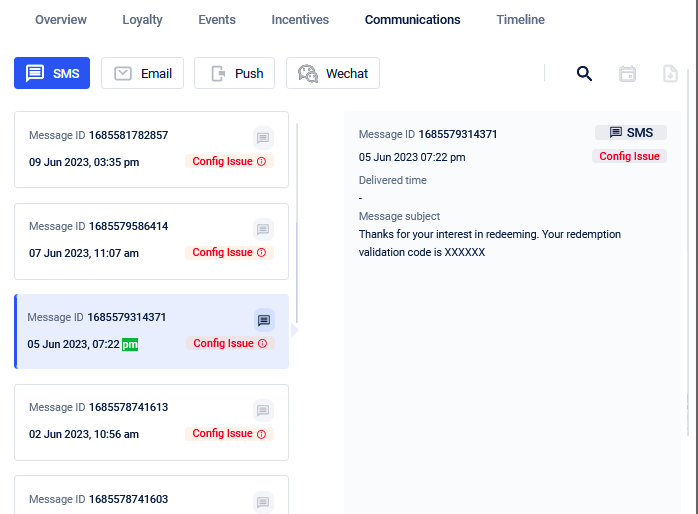Image resolution: width=698 pixels, height=514 pixels.
Task: Switch to the Wechat channel
Action: point(333,73)
